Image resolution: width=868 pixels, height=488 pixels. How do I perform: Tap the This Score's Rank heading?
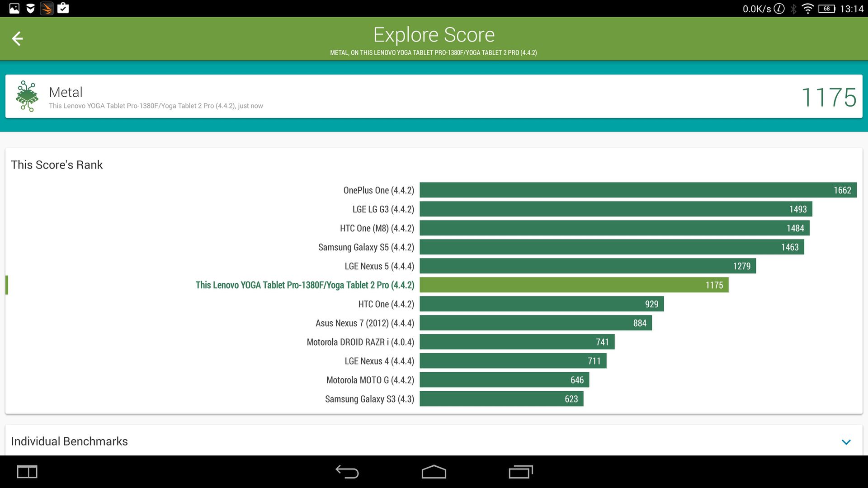point(57,165)
